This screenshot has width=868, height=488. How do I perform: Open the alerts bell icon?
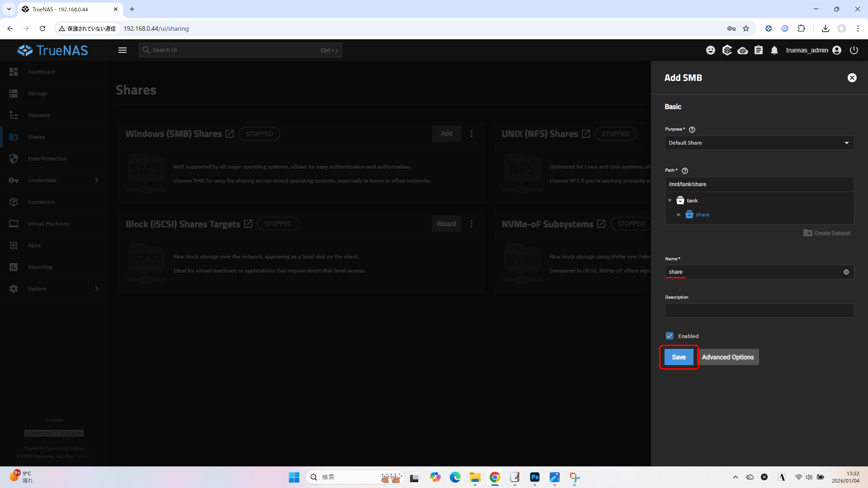click(x=774, y=50)
